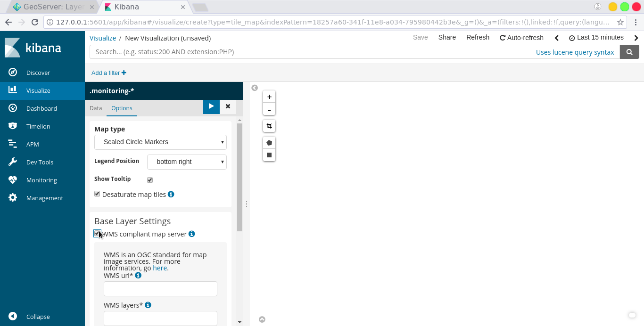The height and width of the screenshot is (326, 644).
Task: Open the Legend Position dropdown
Action: coord(187,162)
